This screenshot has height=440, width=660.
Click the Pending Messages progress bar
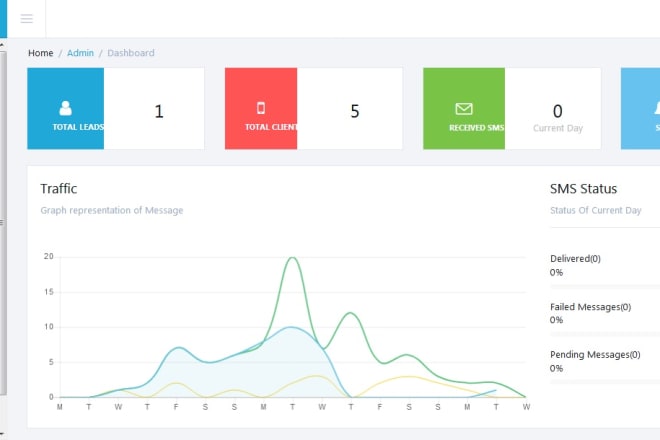605,382
